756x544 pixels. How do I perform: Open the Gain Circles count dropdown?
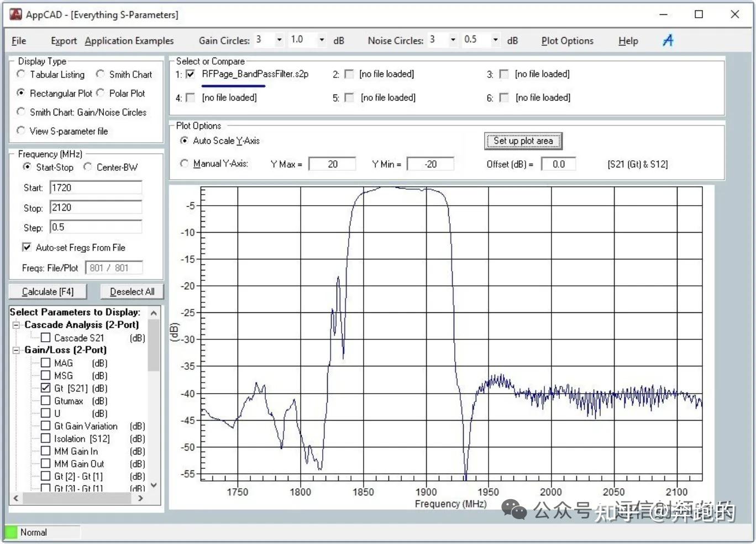click(x=279, y=40)
